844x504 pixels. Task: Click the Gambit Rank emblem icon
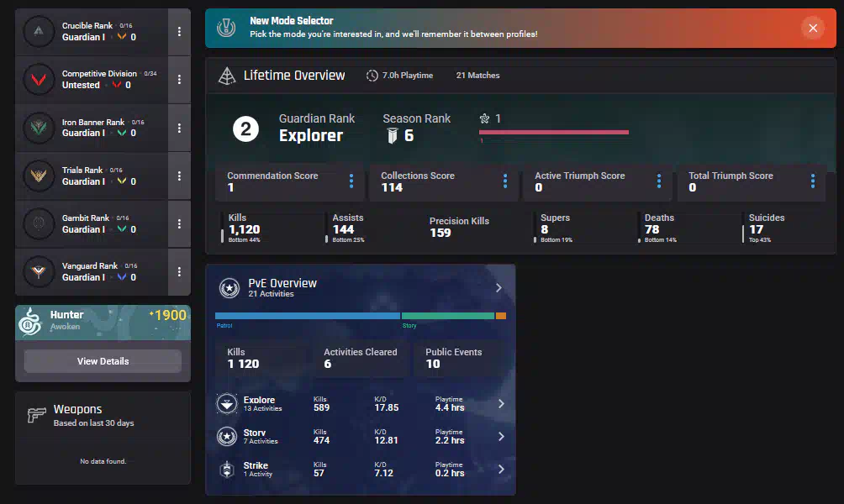pyautogui.click(x=39, y=223)
